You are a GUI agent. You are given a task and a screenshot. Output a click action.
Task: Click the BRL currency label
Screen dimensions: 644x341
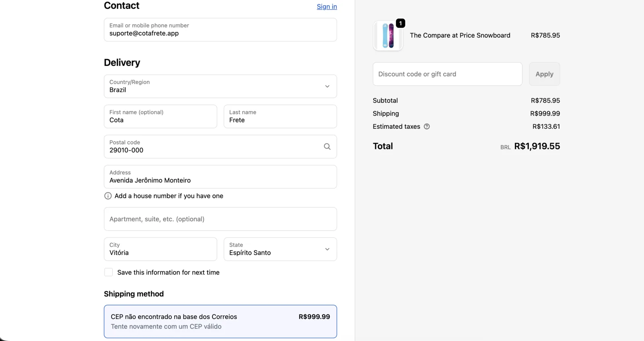pos(506,147)
